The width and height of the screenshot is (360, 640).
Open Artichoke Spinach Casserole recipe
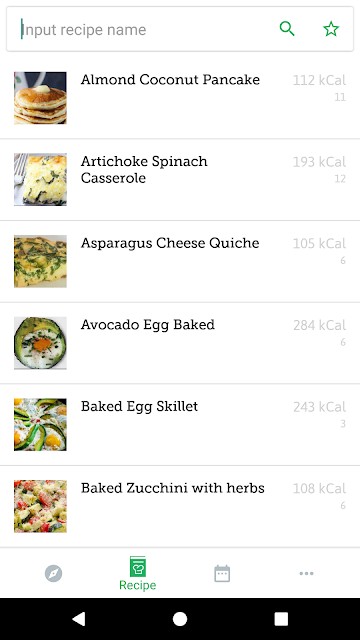(180, 180)
